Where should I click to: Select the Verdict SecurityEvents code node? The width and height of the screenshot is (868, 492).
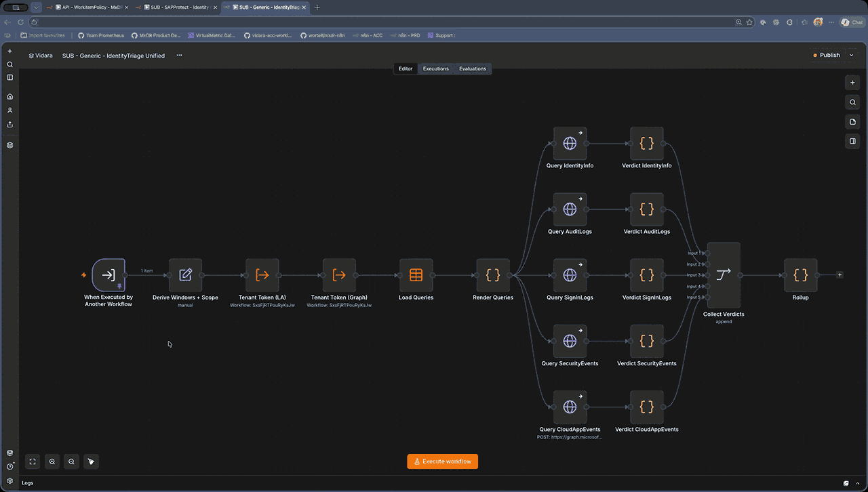tap(647, 341)
